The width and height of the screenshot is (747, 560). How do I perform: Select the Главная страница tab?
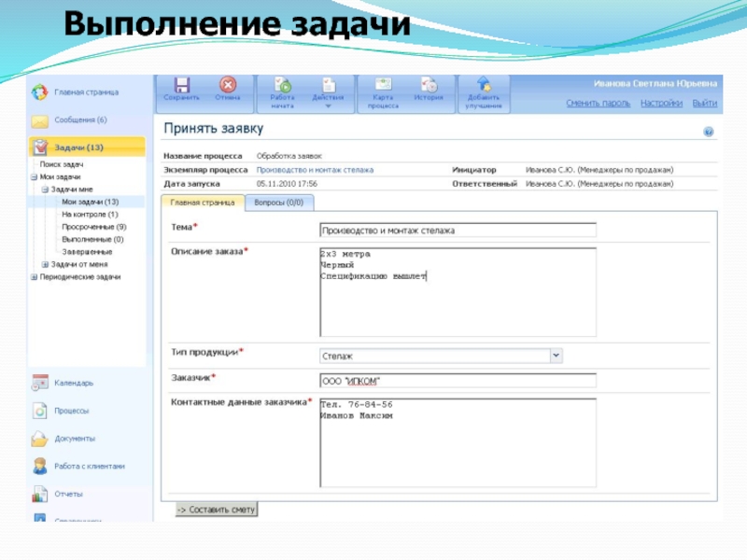[x=203, y=203]
